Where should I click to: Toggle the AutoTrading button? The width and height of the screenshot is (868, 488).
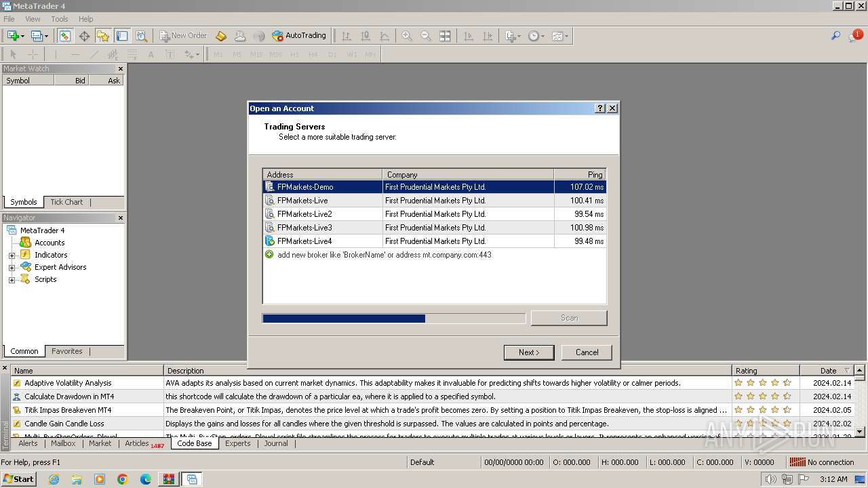(299, 36)
